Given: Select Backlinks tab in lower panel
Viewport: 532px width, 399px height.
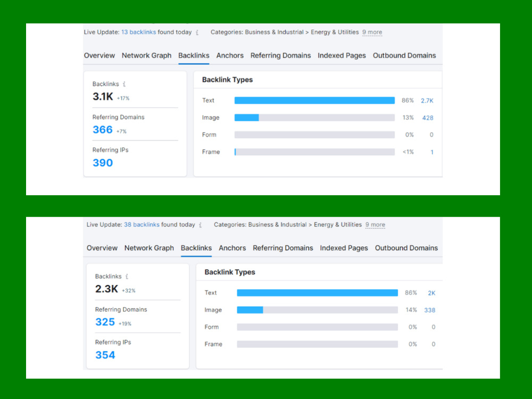Looking at the screenshot, I should [196, 248].
